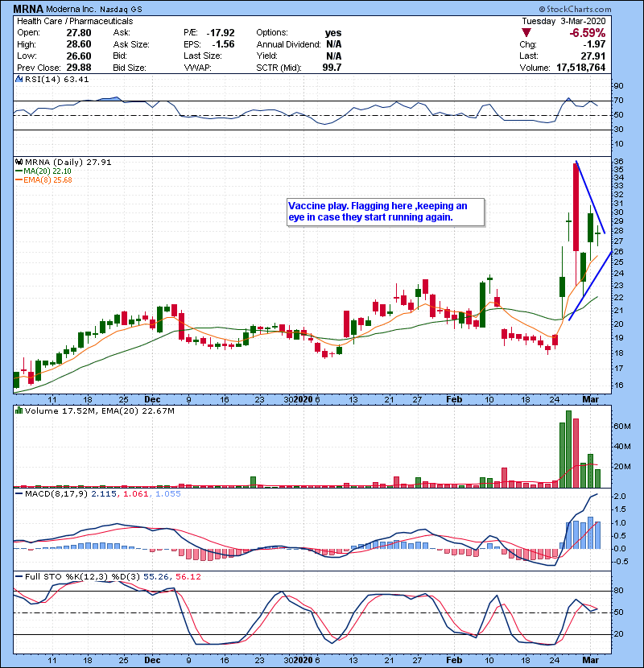The image size is (644, 668).
Task: Click the P/E value -17.92
Action: [221, 33]
